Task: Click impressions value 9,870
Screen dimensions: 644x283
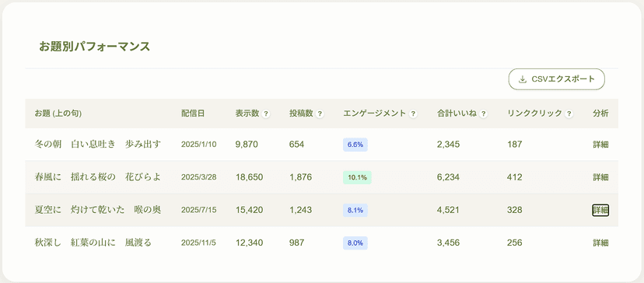Action: [247, 145]
